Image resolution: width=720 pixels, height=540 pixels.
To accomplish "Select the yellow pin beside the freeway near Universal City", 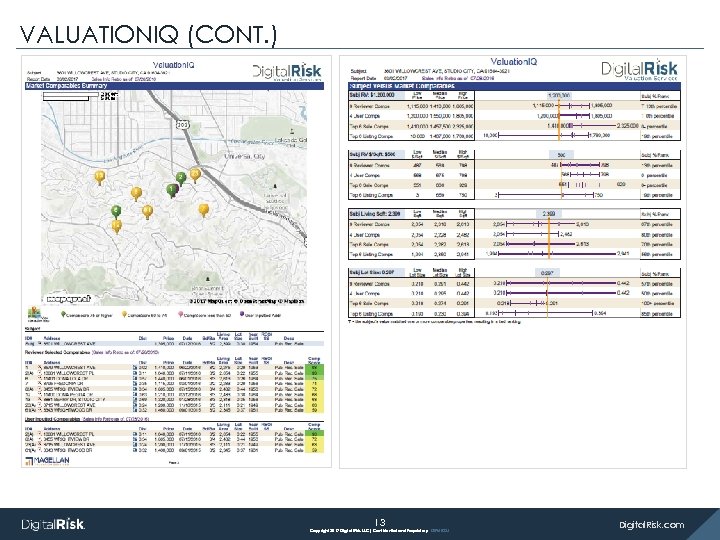I will [x=195, y=175].
